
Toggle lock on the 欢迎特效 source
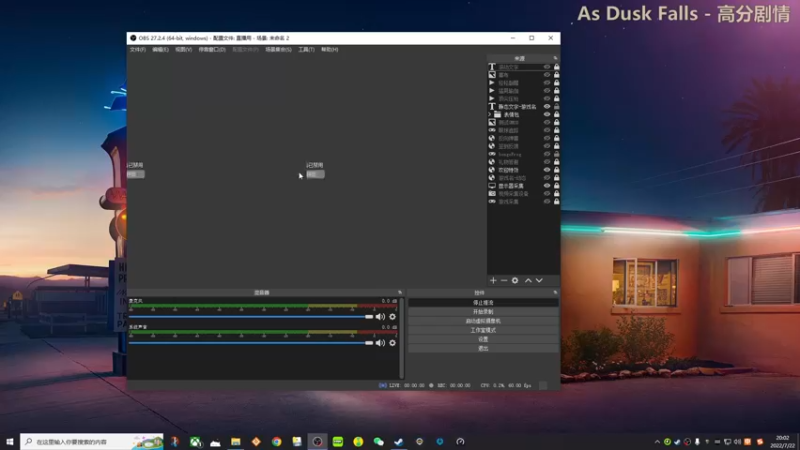(x=557, y=170)
